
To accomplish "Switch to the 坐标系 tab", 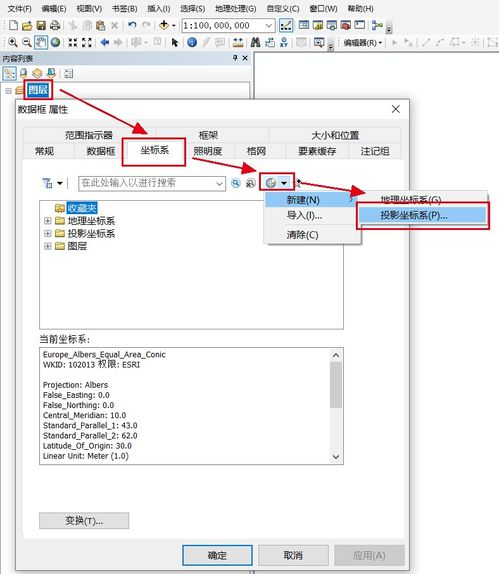I will 154,150.
